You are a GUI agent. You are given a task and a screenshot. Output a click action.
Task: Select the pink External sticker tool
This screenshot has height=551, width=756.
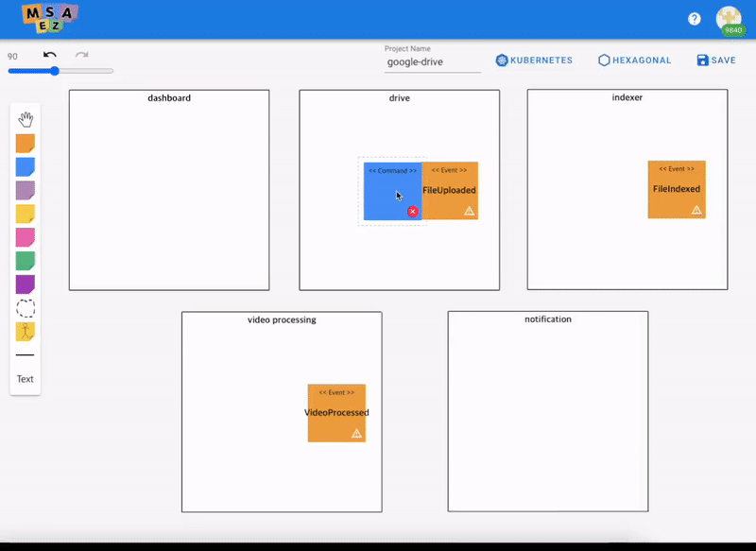26,237
